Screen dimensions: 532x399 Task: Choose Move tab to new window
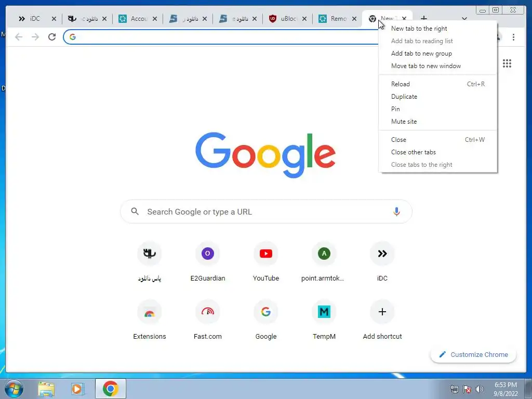click(x=437, y=66)
